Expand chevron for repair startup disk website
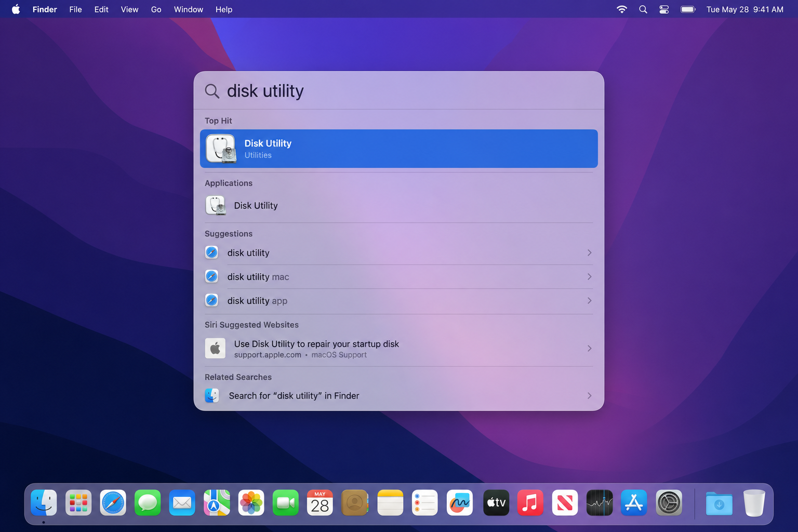The height and width of the screenshot is (532, 798). [x=589, y=348]
